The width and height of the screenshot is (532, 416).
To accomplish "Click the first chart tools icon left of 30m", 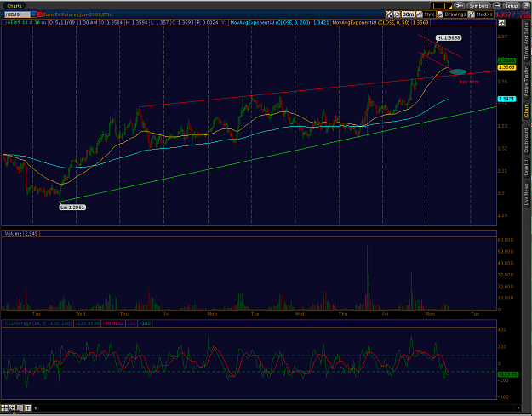I will tap(389, 14).
